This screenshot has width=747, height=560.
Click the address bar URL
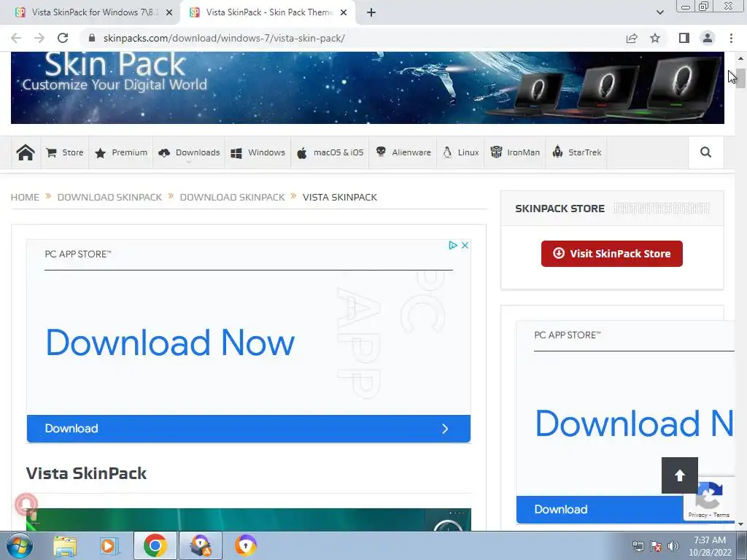click(224, 38)
